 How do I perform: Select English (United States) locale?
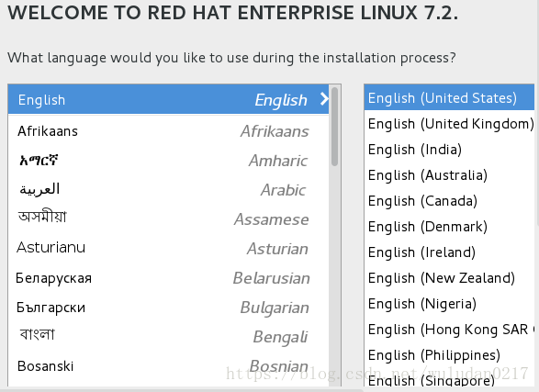449,98
